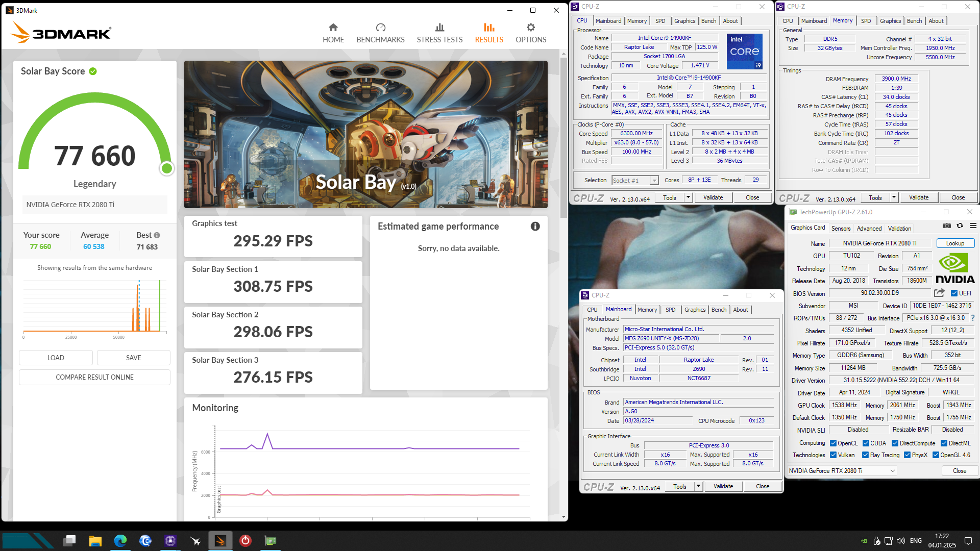Screen dimensions: 980x551
Task: Click scroll down arrow in 3DMark
Action: [563, 517]
